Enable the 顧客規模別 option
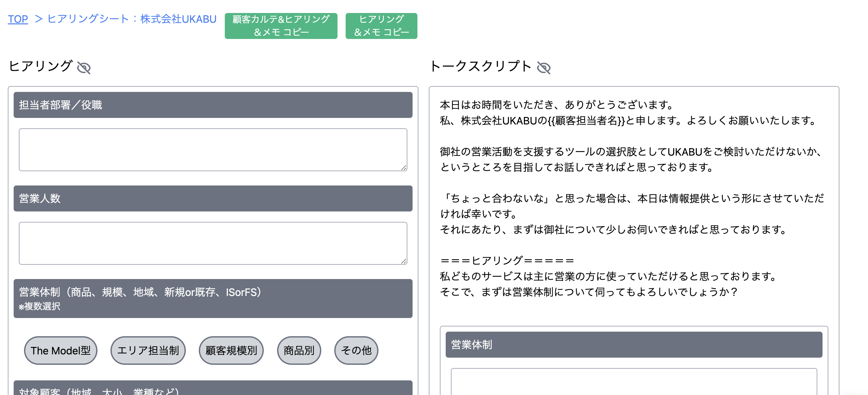Screen dimensions: 868x395 [231, 350]
